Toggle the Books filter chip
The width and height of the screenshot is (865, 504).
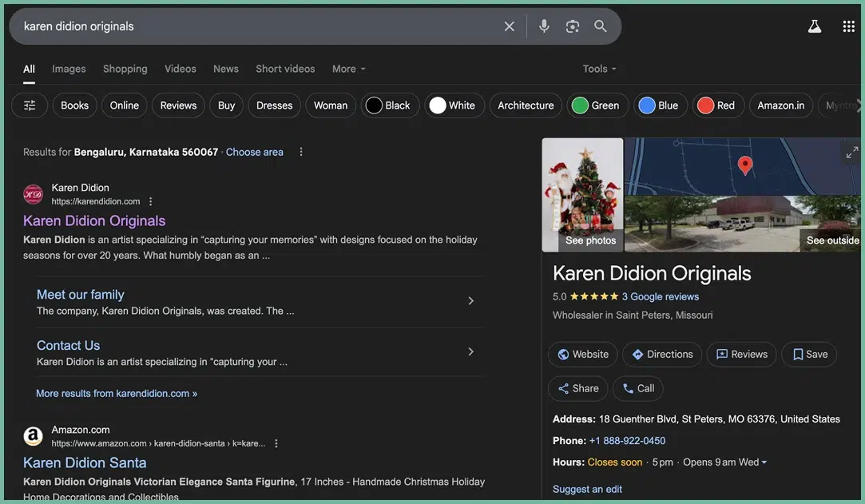coord(75,105)
